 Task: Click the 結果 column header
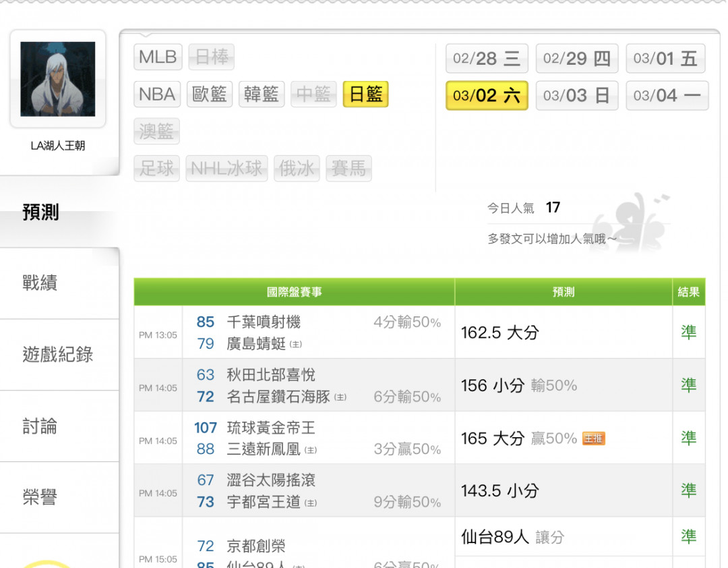tap(688, 292)
